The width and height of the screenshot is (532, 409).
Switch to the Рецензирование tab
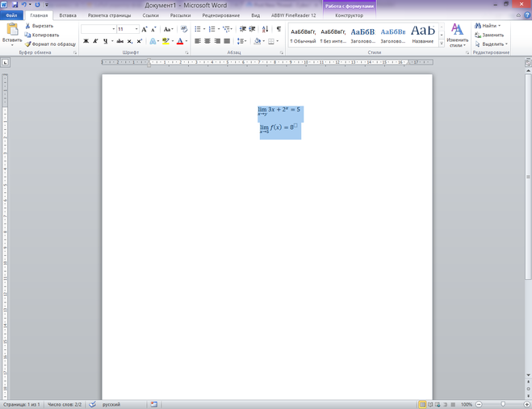point(221,15)
